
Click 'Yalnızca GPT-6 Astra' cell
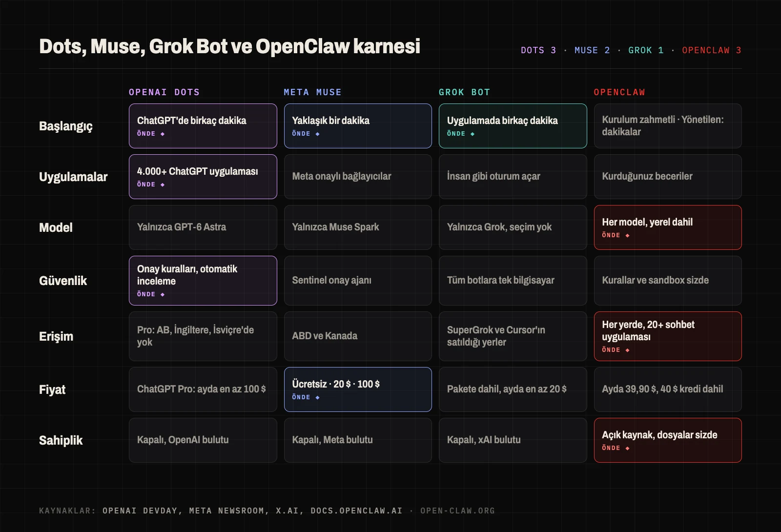pyautogui.click(x=203, y=227)
